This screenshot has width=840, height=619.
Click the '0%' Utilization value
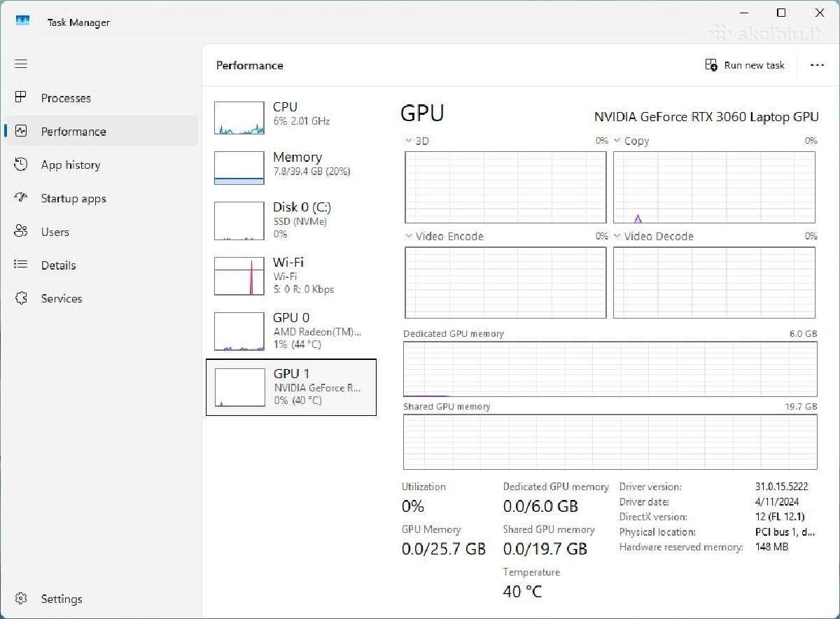pyautogui.click(x=413, y=506)
